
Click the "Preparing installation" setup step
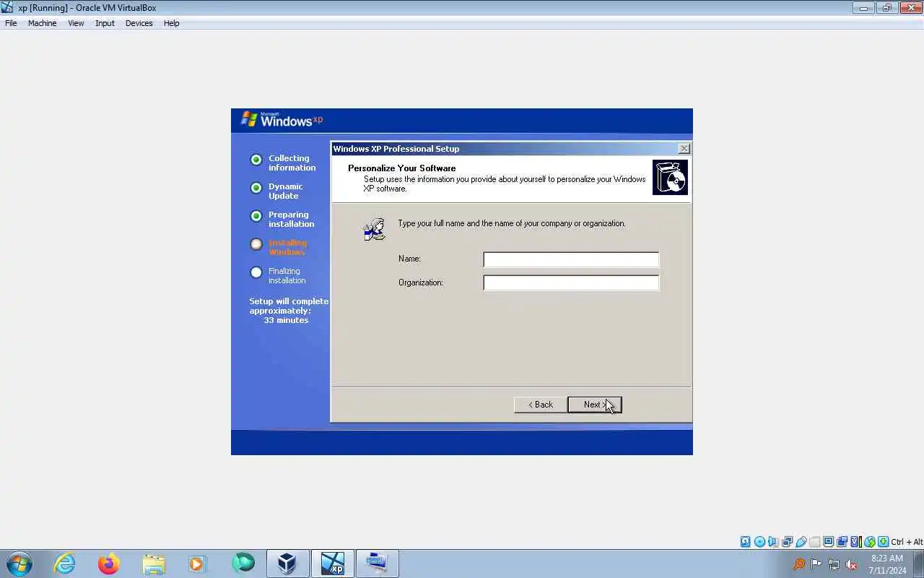point(292,219)
